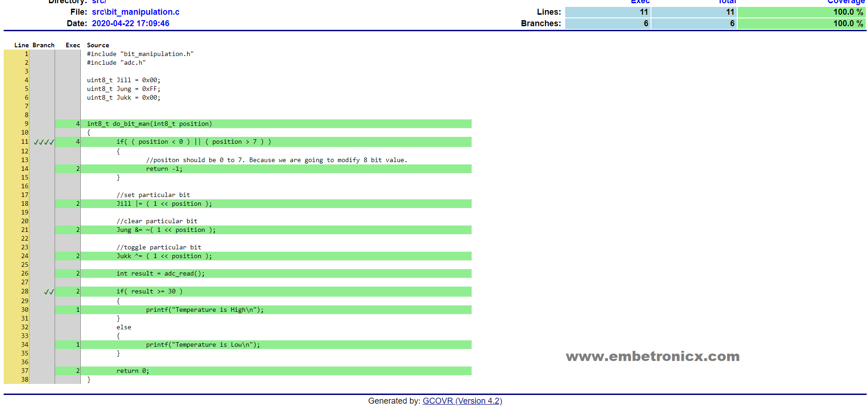Viewport: 868px width, 417px height.
Task: Click the "Lines:" summary label
Action: 549,12
